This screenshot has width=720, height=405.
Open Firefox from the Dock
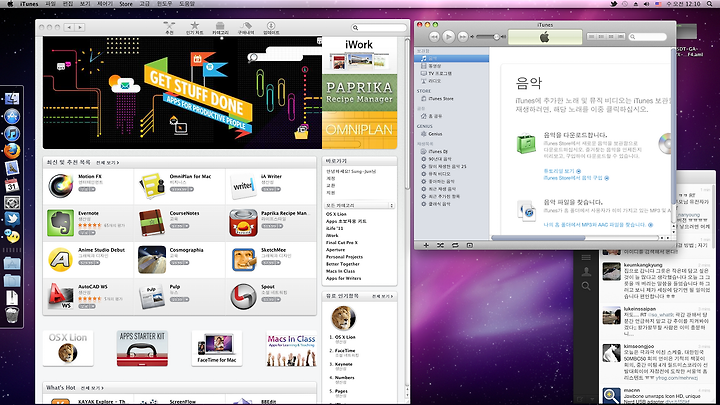click(12, 151)
